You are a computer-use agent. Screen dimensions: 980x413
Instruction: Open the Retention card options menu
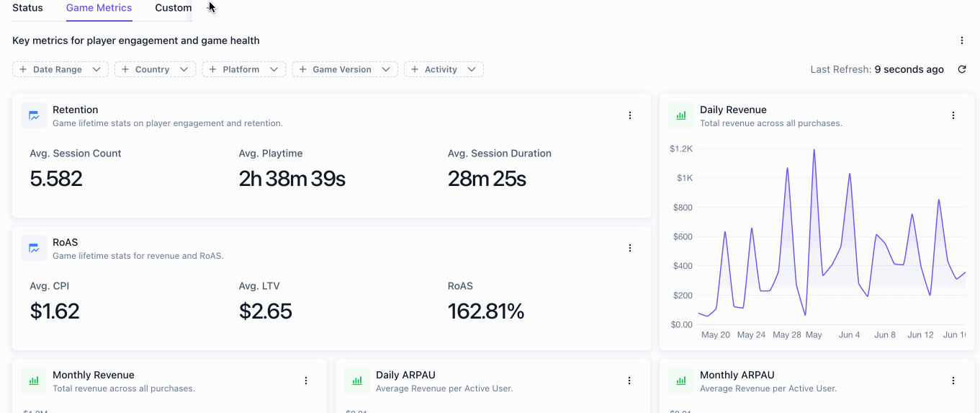[x=630, y=115]
